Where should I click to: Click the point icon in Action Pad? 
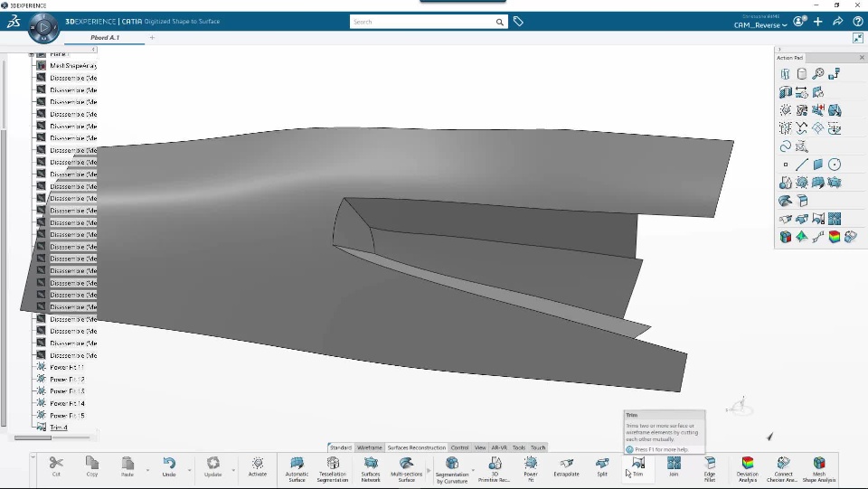(x=786, y=165)
